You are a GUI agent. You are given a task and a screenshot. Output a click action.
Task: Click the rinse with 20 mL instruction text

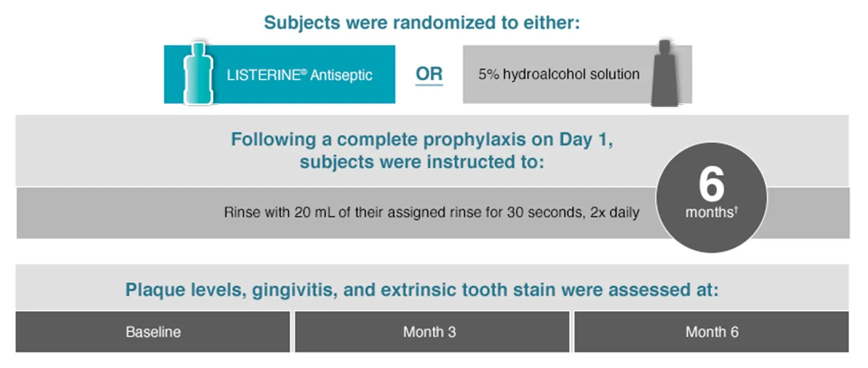pyautogui.click(x=431, y=213)
